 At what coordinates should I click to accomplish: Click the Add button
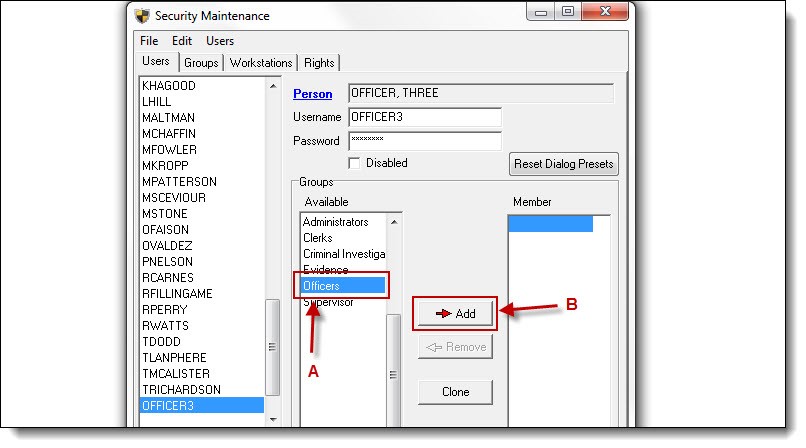point(456,313)
